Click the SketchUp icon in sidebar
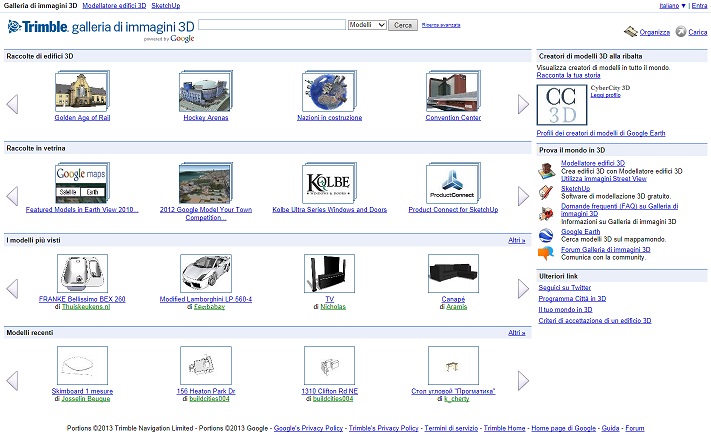The height and width of the screenshot is (438, 711). 546,192
